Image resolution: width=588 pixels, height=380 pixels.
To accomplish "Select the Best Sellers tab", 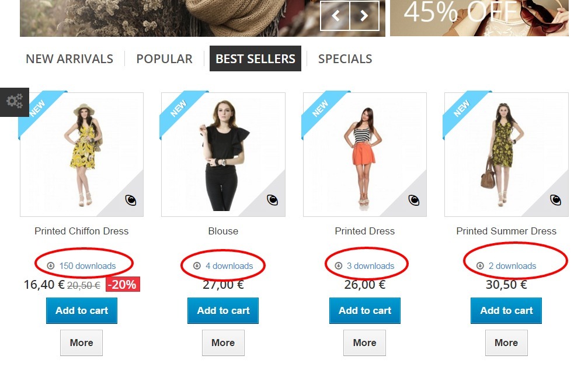I will point(255,58).
